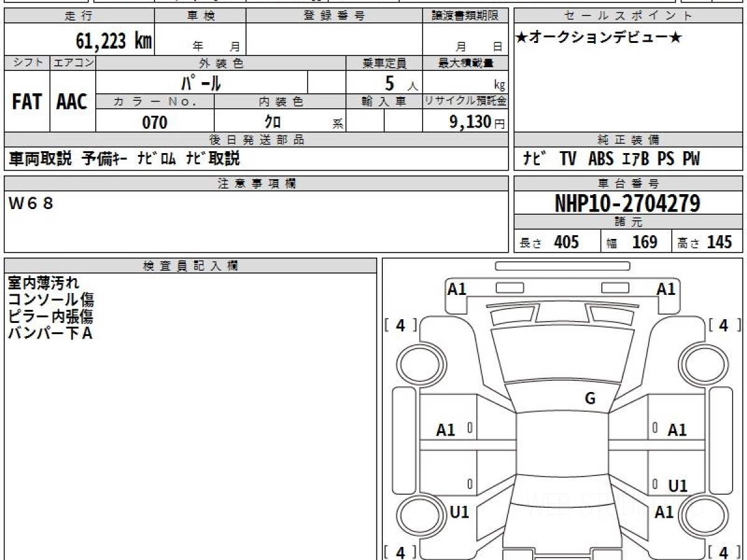Click the 検査員記入欄 header

coord(190,266)
